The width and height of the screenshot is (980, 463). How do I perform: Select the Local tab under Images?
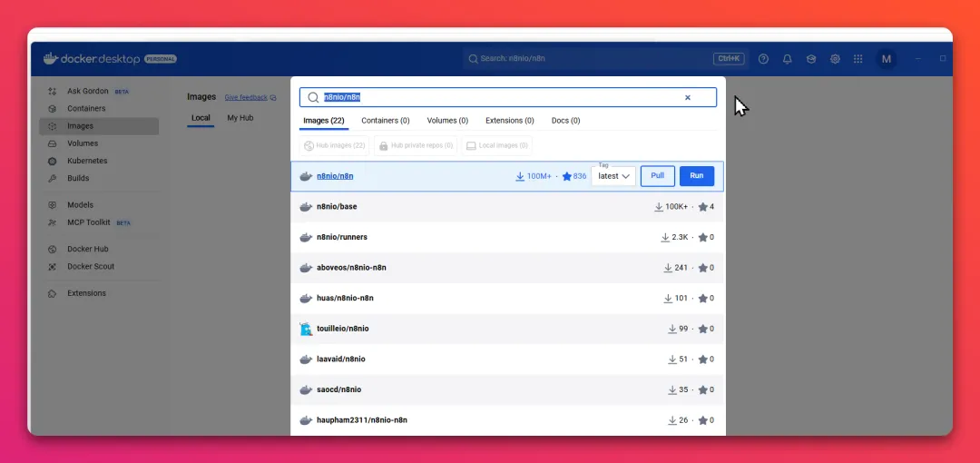[x=201, y=118]
